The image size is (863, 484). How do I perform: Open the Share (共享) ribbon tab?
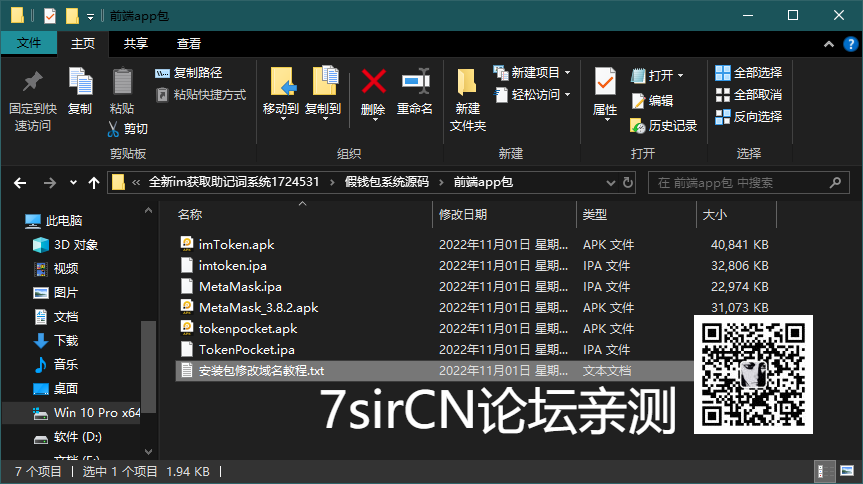tap(136, 44)
